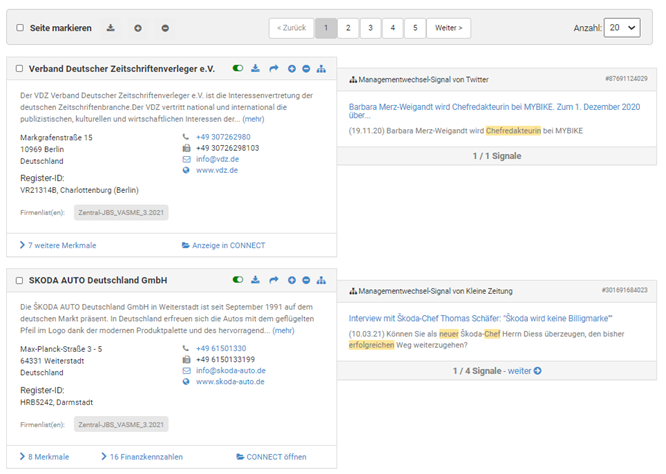Viewport: 666px width, 474px height.
Task: Toggle green switch for SKODA AUTO Deutschland
Action: tap(238, 279)
